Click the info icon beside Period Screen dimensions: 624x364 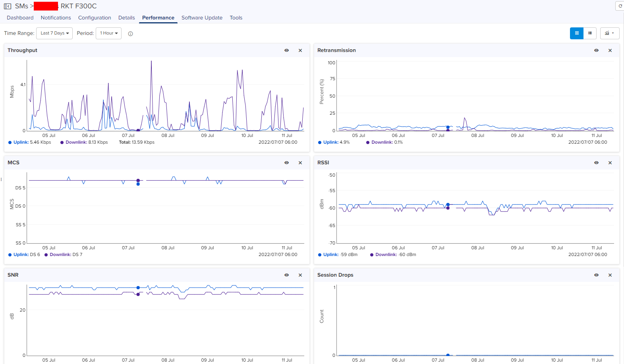(x=130, y=34)
